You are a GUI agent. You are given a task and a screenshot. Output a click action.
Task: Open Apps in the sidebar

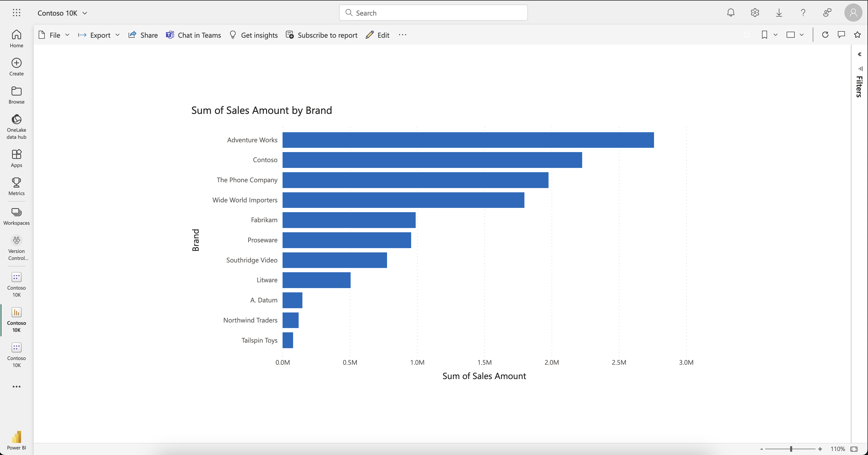point(17,158)
